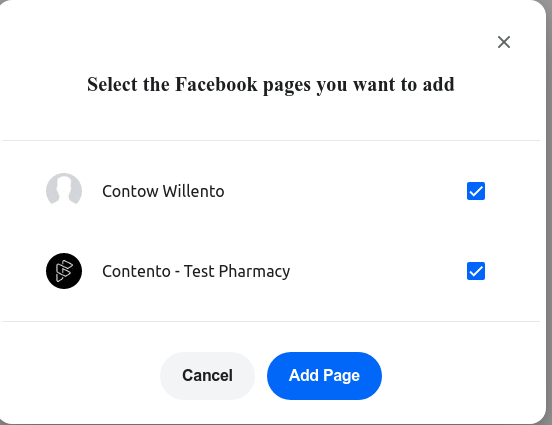Viewport: 552px width, 425px height.
Task: Click the Cancel button
Action: pos(207,376)
